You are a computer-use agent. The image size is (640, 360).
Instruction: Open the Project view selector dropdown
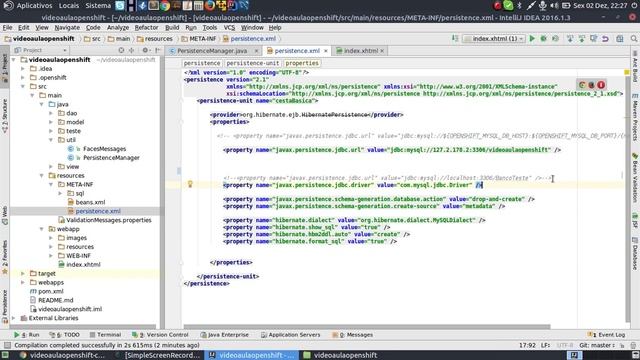click(40, 50)
